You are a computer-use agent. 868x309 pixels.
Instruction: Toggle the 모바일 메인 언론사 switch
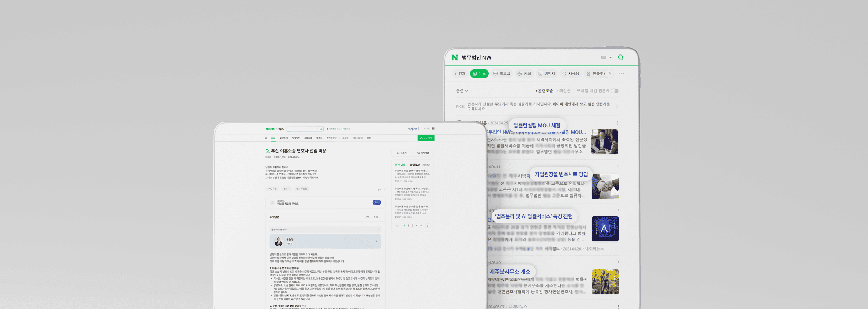(x=615, y=91)
